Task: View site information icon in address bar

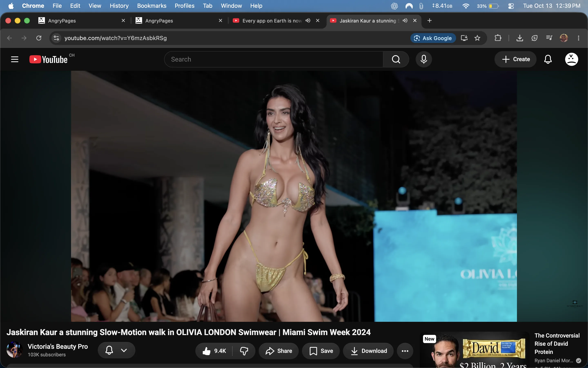Action: pos(56,38)
